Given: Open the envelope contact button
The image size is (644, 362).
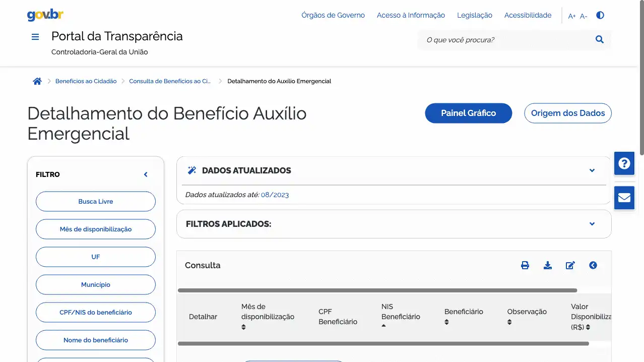Looking at the screenshot, I should click(x=624, y=197).
